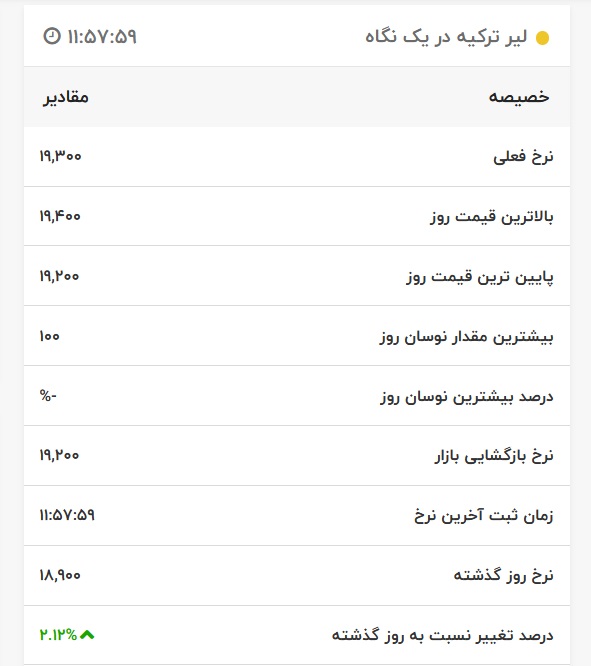Viewport: 591px width, 666px height.
Task: Click the previous day rate 18,900
Action: click(x=60, y=575)
